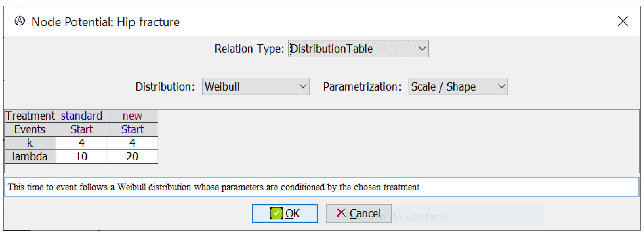The image size is (644, 237).
Task: Click the k row label
Action: [30, 143]
